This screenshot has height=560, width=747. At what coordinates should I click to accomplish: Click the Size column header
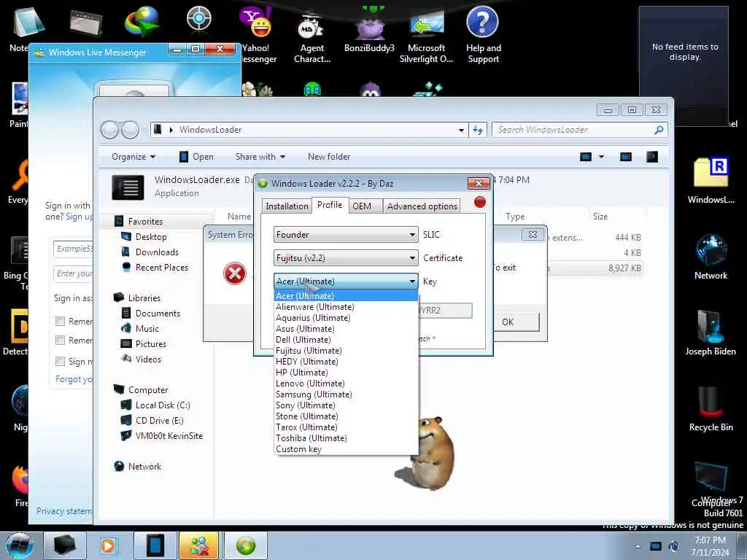click(x=600, y=217)
